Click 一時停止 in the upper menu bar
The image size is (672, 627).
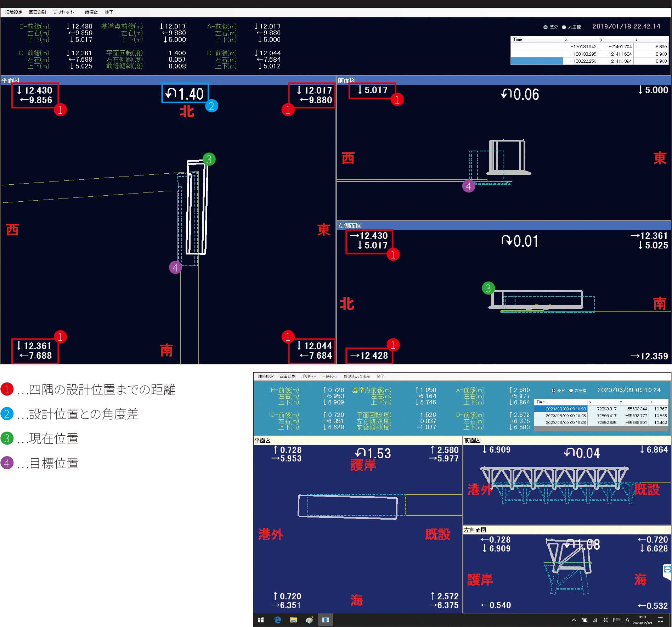[89, 12]
